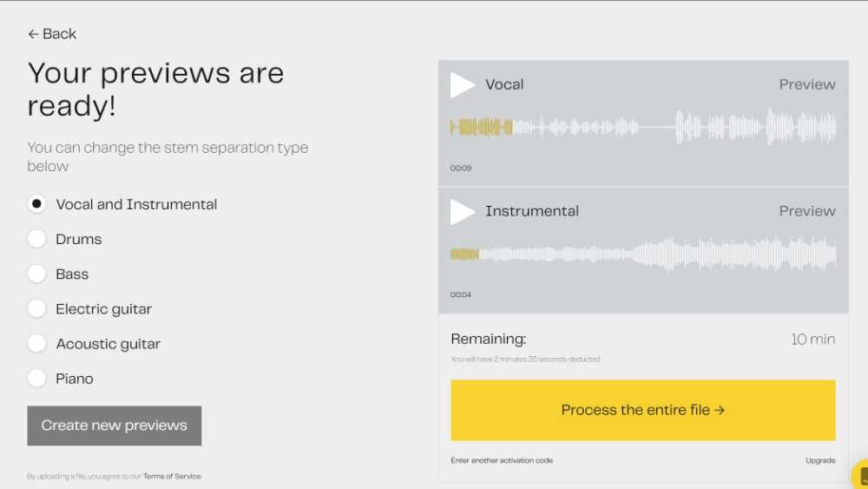Select the Vocal and Instrumental option

(x=36, y=204)
